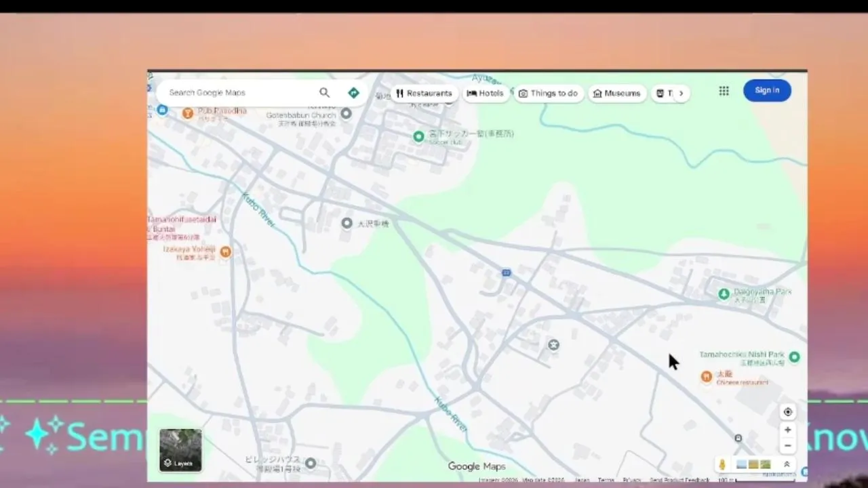Screen dimensions: 868x488
Task: Show more category chips with arrow
Action: [681, 94]
